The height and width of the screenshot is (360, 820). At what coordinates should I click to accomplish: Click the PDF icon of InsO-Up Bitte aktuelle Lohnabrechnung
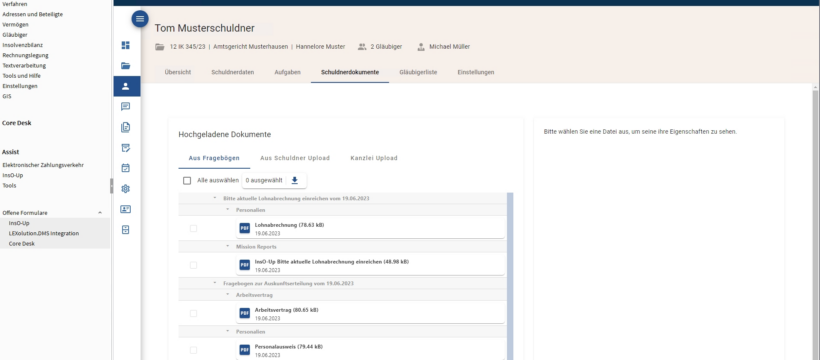245,265
